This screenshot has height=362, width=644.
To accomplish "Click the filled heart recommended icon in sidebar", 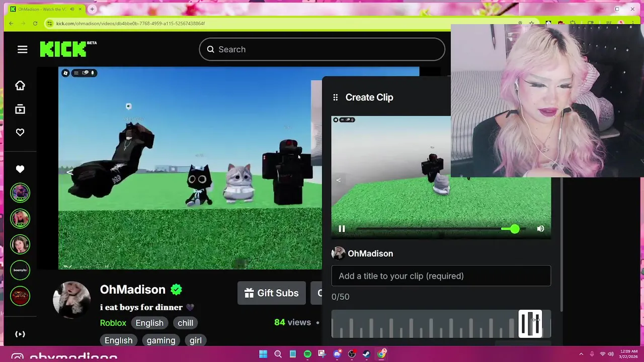I will [20, 169].
